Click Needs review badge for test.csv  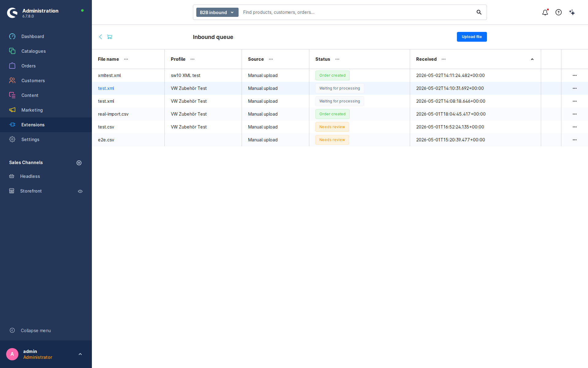[332, 127]
